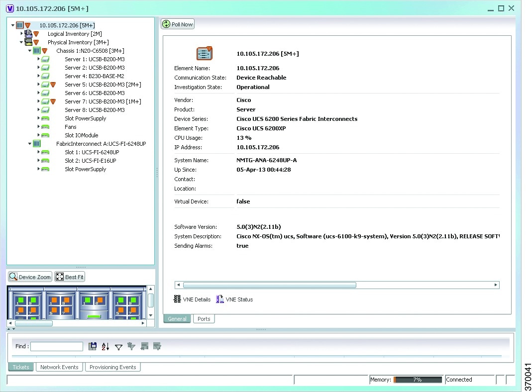Expand Slot 1: UCS-FI-6248UP node
The image size is (532, 392).
click(38, 152)
